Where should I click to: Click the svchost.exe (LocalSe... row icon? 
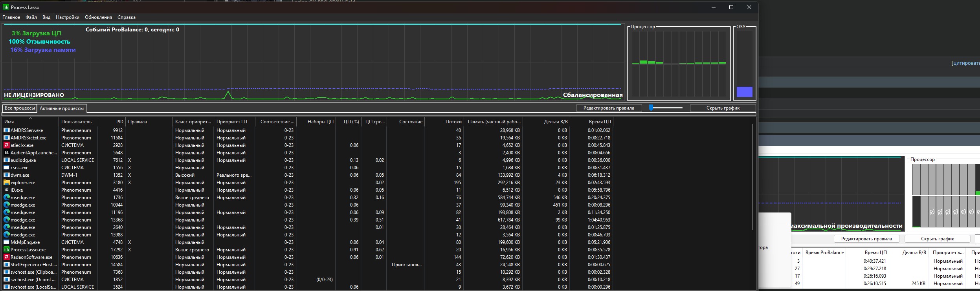tap(6, 287)
